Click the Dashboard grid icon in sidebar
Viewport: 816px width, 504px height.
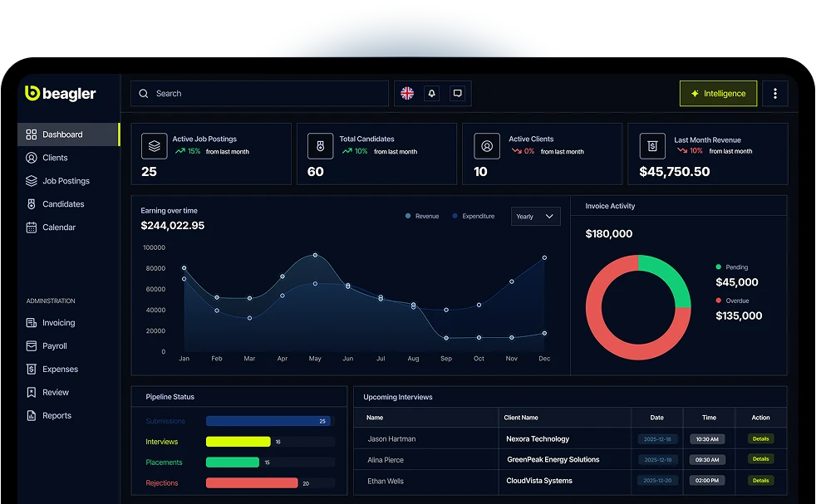click(x=32, y=135)
